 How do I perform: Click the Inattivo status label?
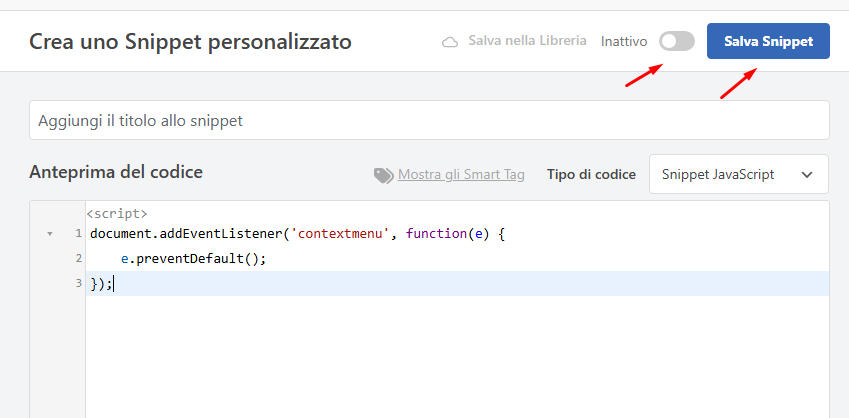pos(624,42)
